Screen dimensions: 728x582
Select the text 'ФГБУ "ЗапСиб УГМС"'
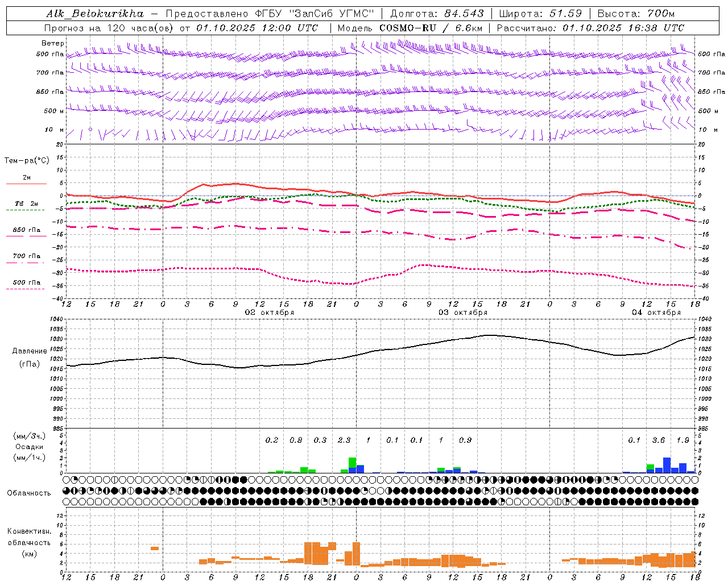[x=316, y=14]
